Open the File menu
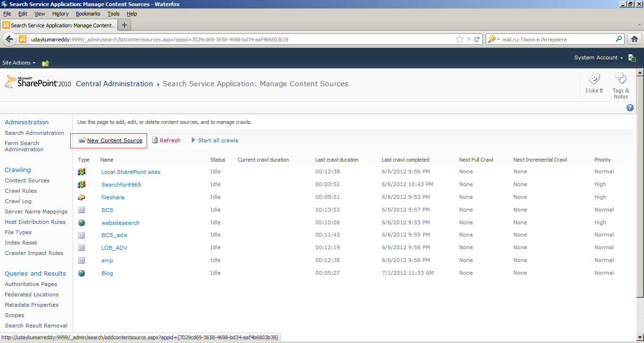 pyautogui.click(x=7, y=14)
